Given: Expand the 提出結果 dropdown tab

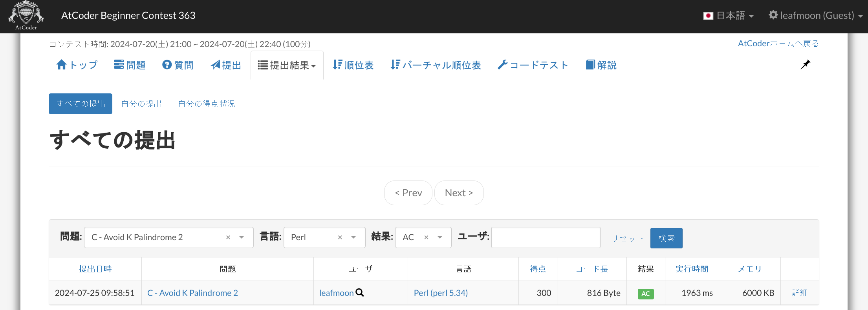Looking at the screenshot, I should pos(287,65).
